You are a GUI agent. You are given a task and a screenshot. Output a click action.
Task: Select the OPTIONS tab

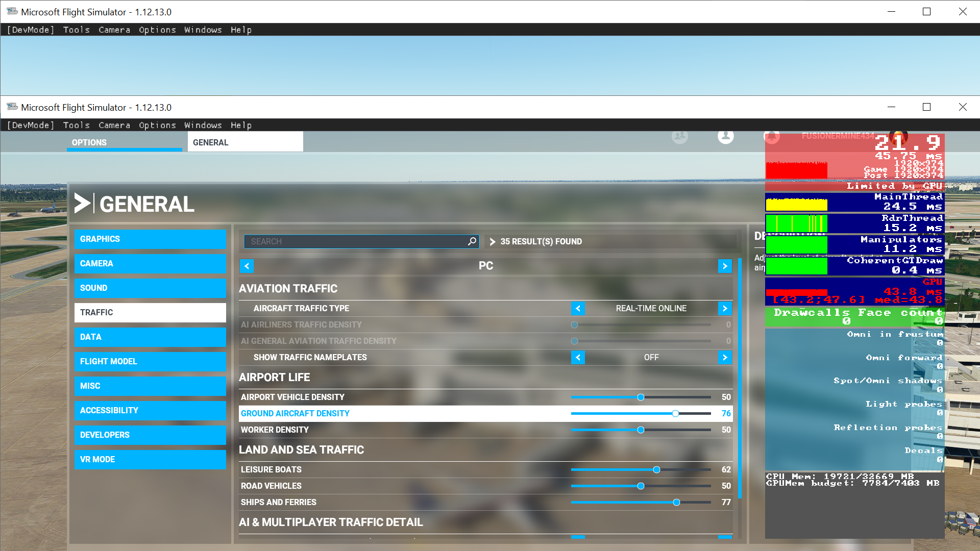(125, 142)
